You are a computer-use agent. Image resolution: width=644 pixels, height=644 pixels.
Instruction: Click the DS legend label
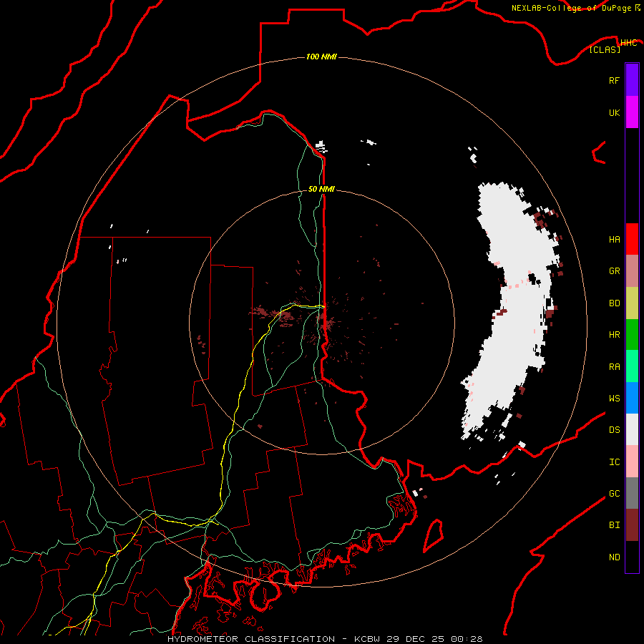(614, 429)
